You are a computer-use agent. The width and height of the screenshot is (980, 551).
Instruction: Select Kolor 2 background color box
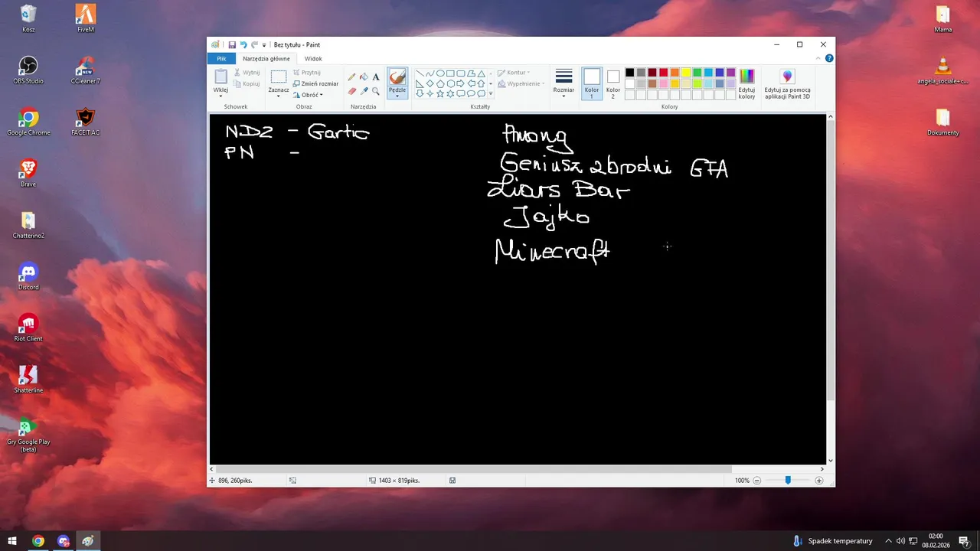613,83
